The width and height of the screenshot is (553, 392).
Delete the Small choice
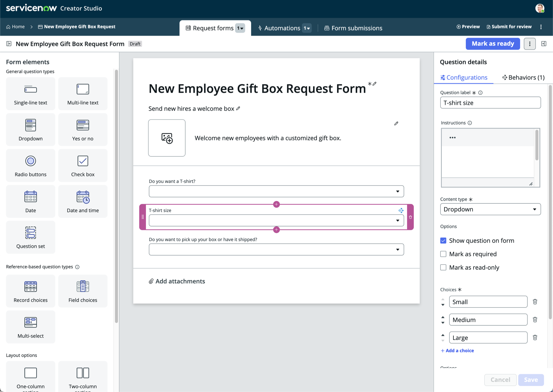point(535,302)
